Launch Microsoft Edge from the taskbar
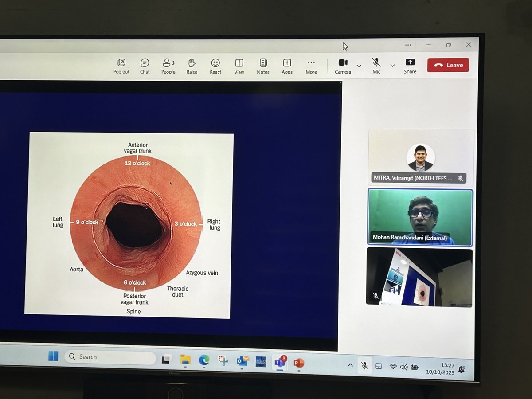The width and height of the screenshot is (532, 399). click(204, 360)
